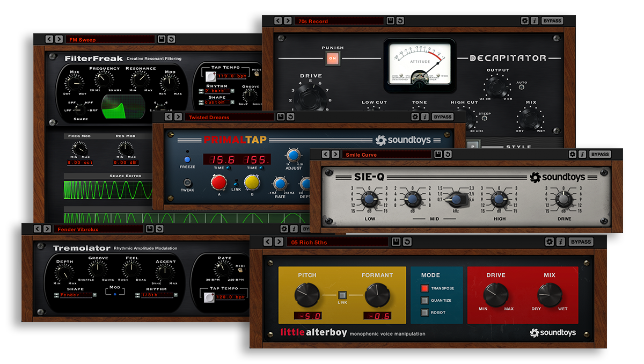The height and width of the screenshot is (364, 644).
Task: Toggle Freeze in PrimalTap
Action: pyautogui.click(x=187, y=159)
